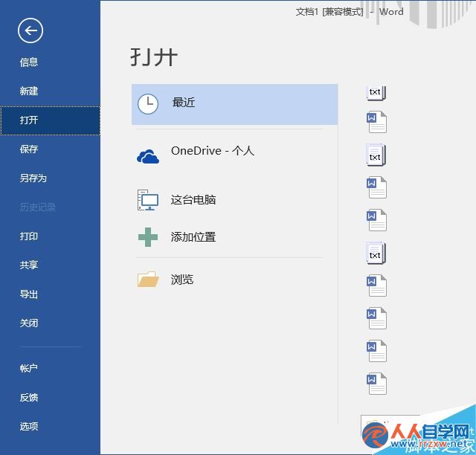Choose 另存为 from the backstage menu
The image size is (476, 455).
33,178
